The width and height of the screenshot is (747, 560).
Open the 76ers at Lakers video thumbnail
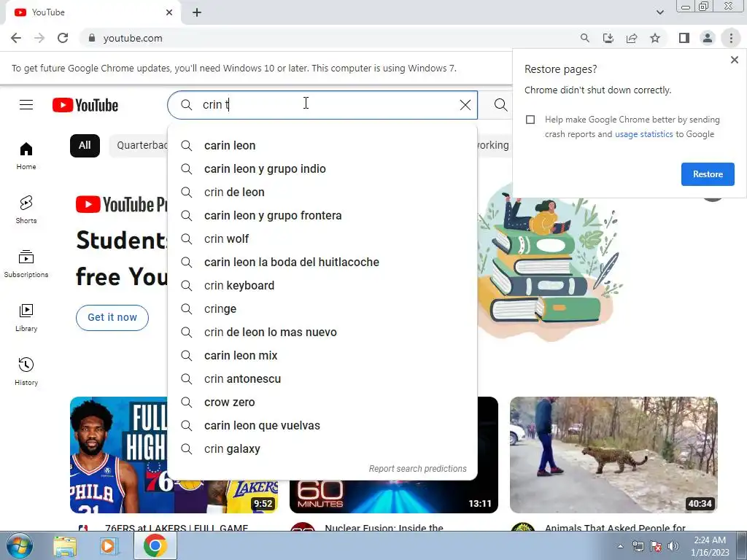coord(118,455)
